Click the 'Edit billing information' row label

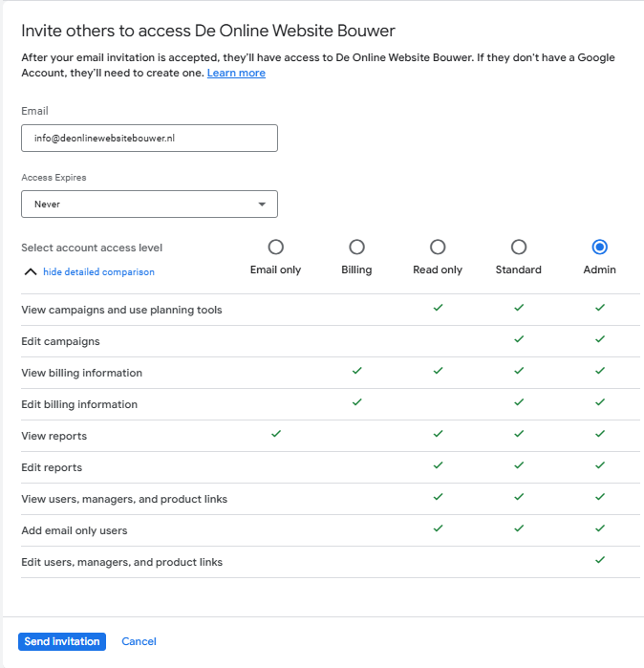pyautogui.click(x=79, y=404)
